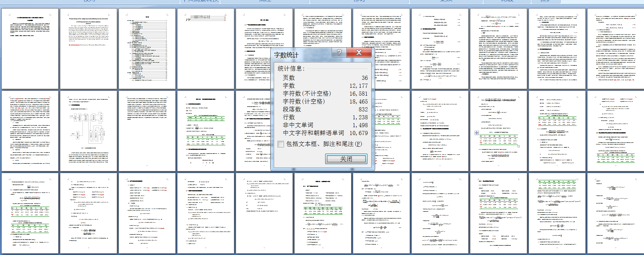Click the 页数 label in the statistics
The height and width of the screenshot is (255, 644).
click(x=289, y=78)
